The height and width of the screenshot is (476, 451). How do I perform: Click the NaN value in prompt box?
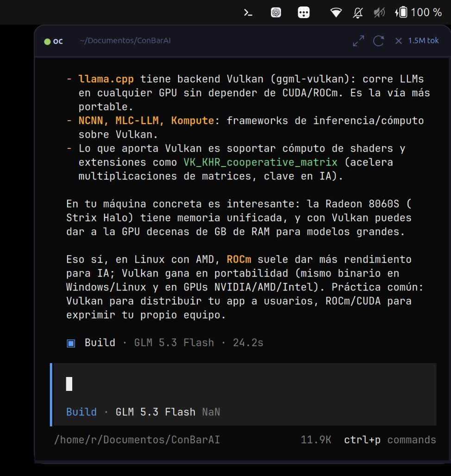tap(211, 412)
